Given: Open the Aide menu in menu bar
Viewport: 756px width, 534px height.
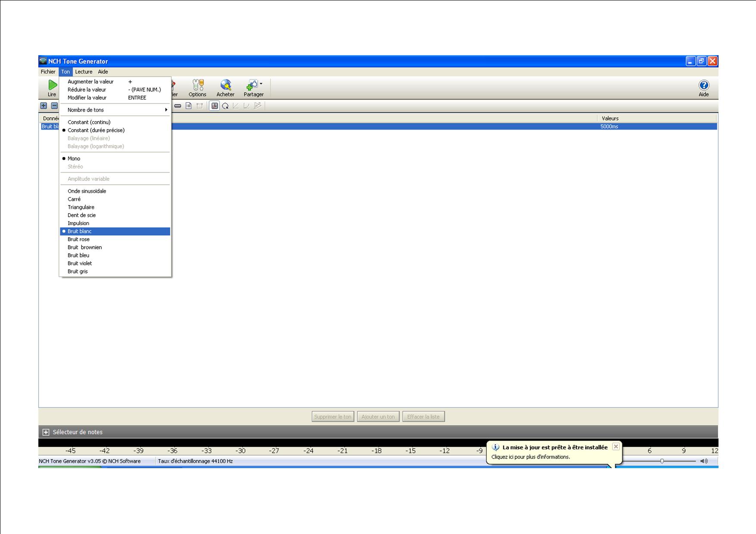Looking at the screenshot, I should click(x=103, y=72).
